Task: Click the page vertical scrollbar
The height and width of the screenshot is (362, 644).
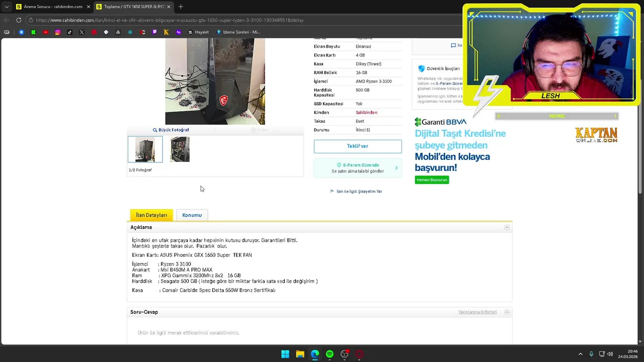Action: click(640, 116)
